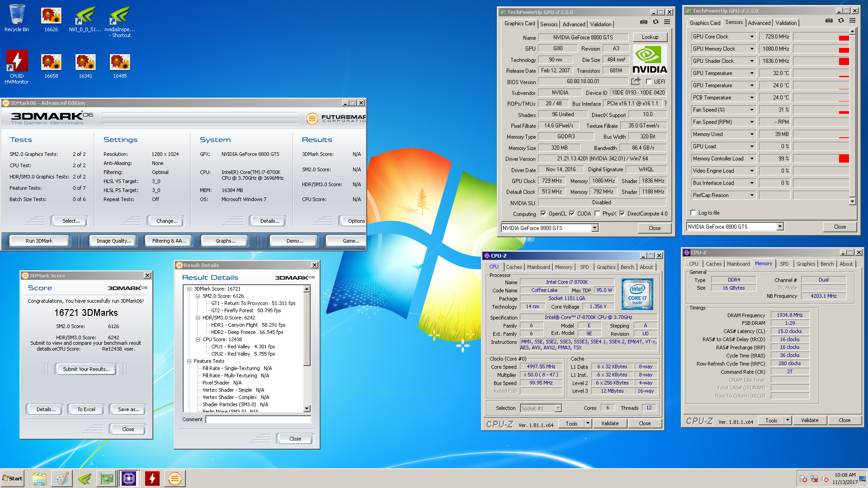Enable the Log to file checkbox
The width and height of the screenshot is (868, 488).
coord(693,213)
